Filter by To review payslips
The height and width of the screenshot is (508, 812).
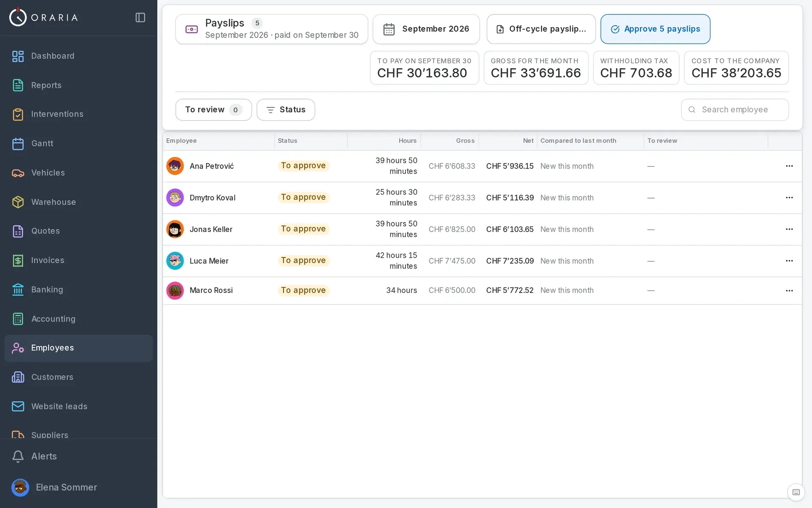pos(214,110)
